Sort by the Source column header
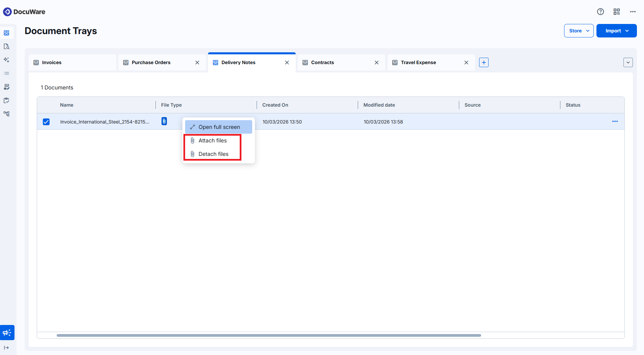This screenshot has width=644, height=355. (472, 105)
